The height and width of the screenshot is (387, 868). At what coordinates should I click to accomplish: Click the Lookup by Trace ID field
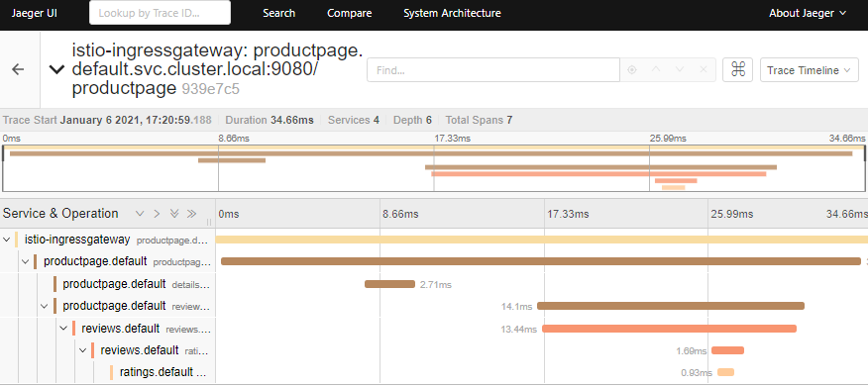(x=160, y=13)
